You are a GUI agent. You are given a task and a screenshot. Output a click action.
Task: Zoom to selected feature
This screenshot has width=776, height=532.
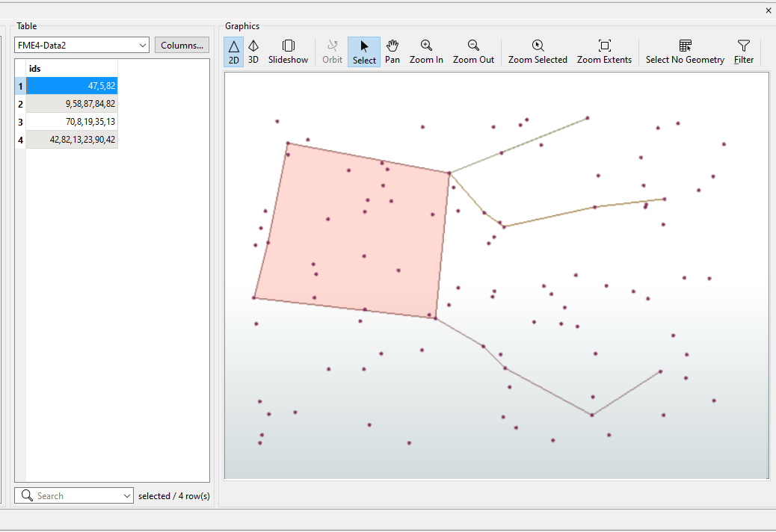(538, 52)
